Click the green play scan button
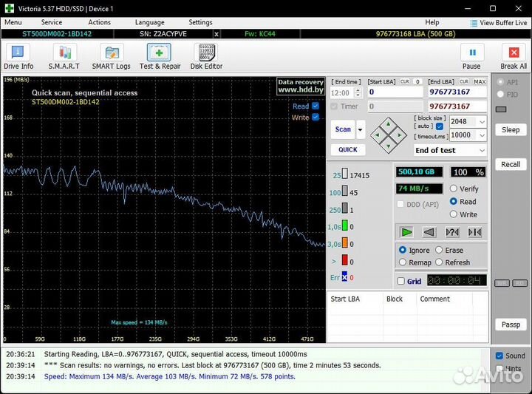This screenshot has width=532, height=394. coord(406,232)
